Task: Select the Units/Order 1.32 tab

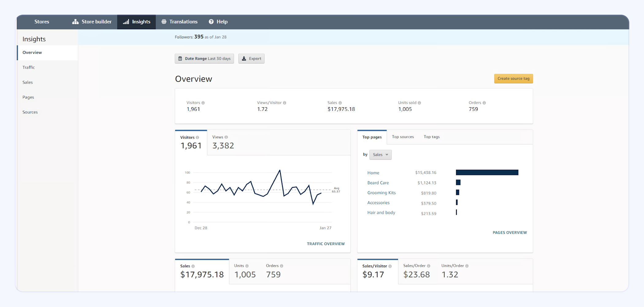Action: coord(455,271)
